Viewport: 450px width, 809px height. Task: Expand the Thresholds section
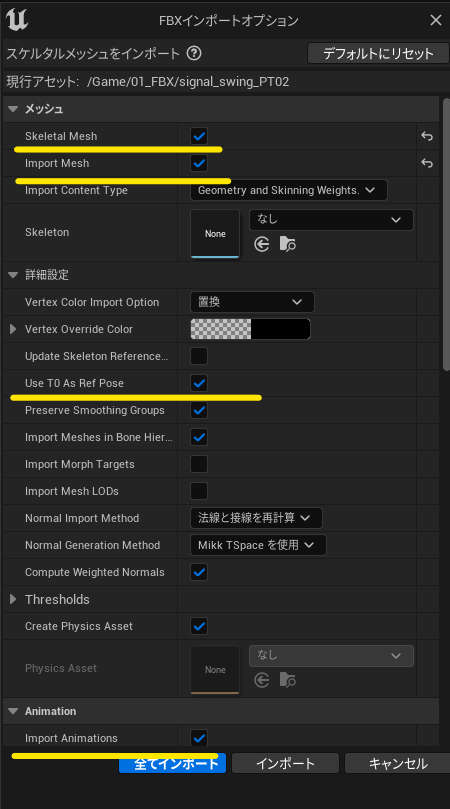tap(13, 600)
